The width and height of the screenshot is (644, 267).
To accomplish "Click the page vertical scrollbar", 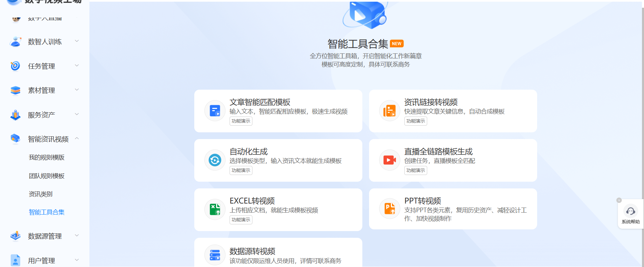I will point(642,134).
